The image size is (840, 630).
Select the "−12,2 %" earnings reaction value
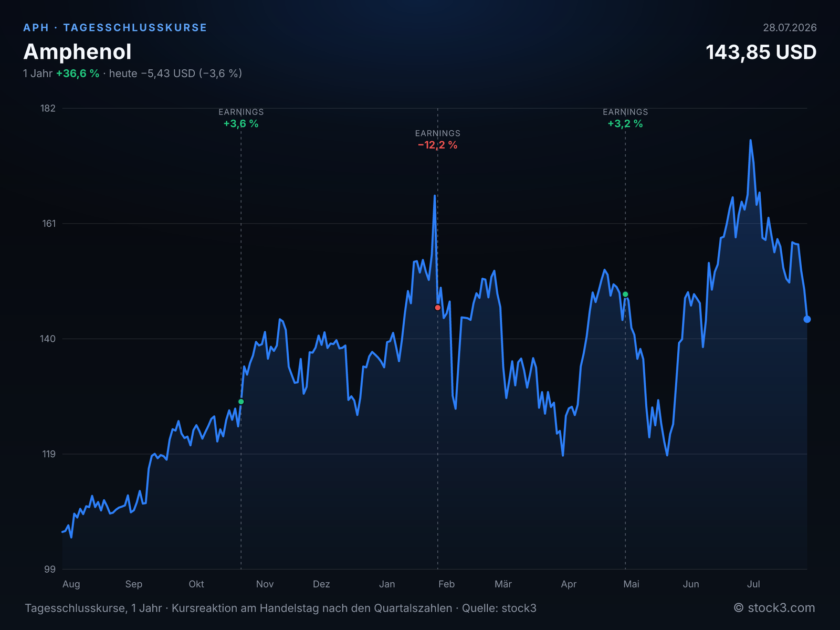[x=438, y=145]
